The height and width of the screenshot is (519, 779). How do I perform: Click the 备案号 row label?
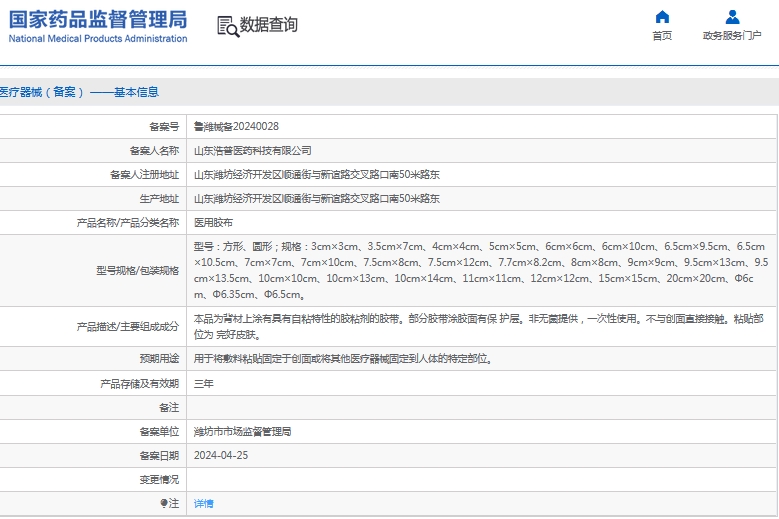[x=164, y=127]
